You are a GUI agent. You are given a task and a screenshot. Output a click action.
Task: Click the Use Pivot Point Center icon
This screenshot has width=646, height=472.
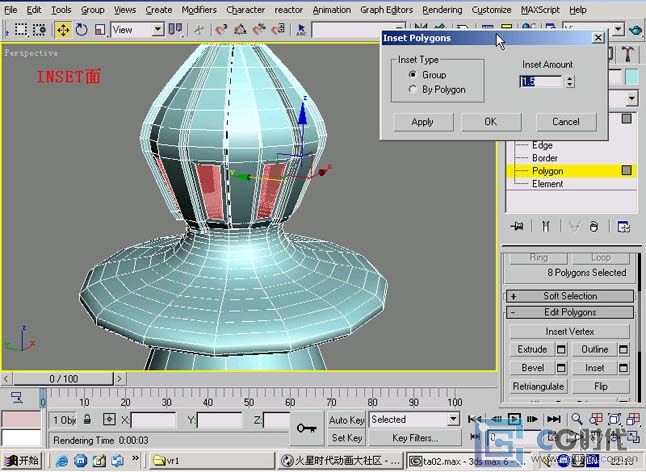click(x=176, y=30)
